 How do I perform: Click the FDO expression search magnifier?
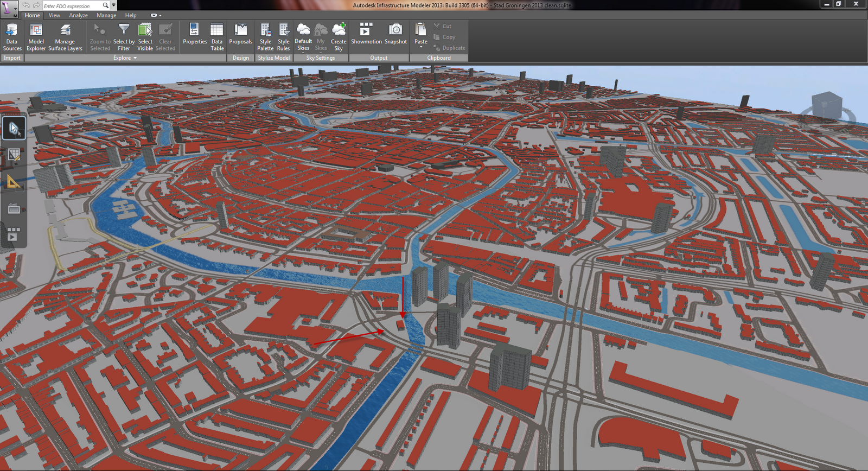106,5
